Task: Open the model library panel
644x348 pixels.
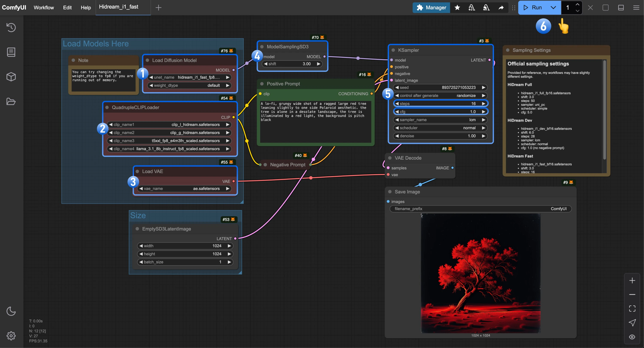Action: pyautogui.click(x=11, y=76)
